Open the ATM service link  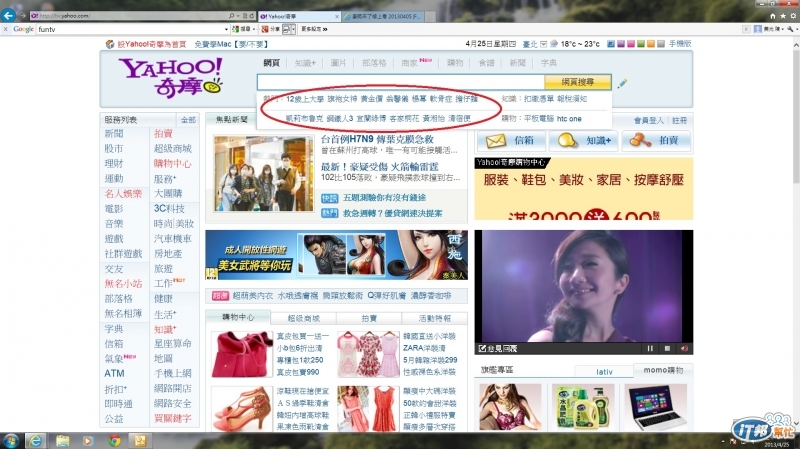[114, 373]
